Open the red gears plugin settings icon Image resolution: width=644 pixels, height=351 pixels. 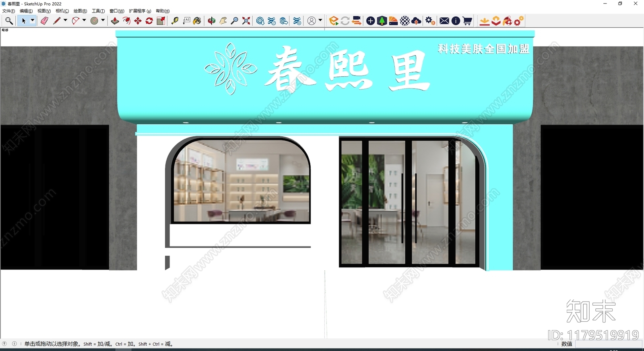(519, 21)
